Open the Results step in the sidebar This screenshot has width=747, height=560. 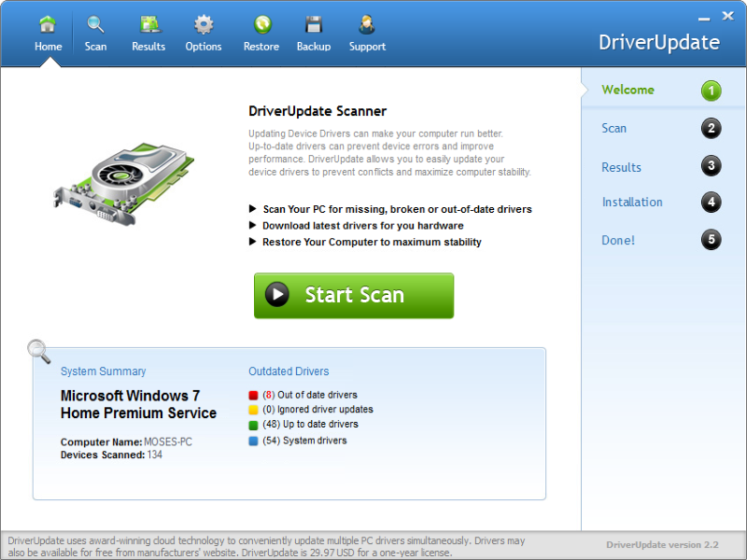click(621, 166)
